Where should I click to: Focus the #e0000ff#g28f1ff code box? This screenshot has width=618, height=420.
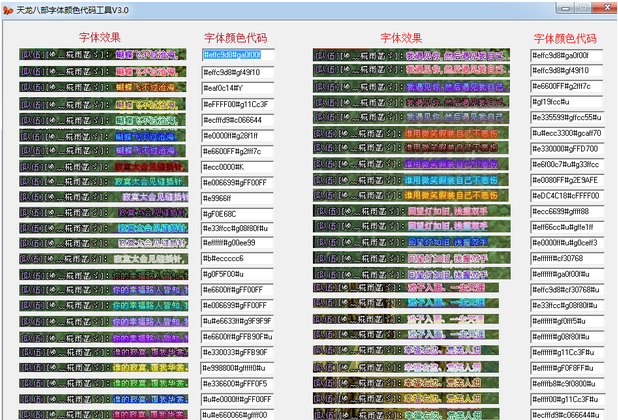(x=238, y=135)
